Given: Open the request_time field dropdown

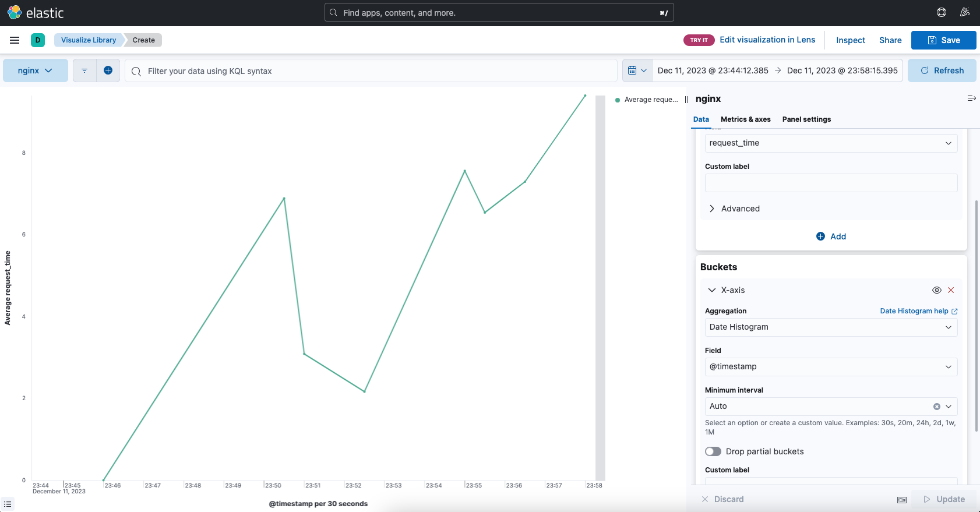Looking at the screenshot, I should [831, 143].
